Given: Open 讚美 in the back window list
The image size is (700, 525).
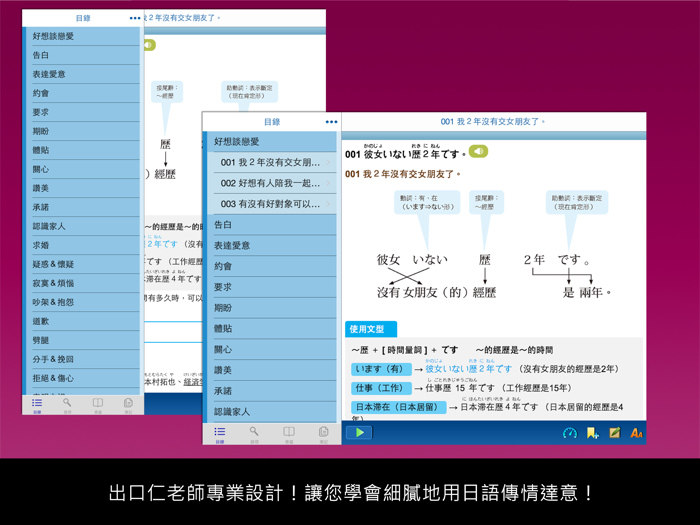Looking at the screenshot, I should (x=83, y=188).
